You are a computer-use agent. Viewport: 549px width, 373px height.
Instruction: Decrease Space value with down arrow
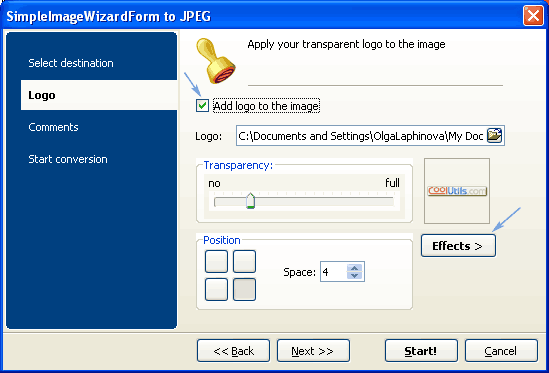click(354, 276)
